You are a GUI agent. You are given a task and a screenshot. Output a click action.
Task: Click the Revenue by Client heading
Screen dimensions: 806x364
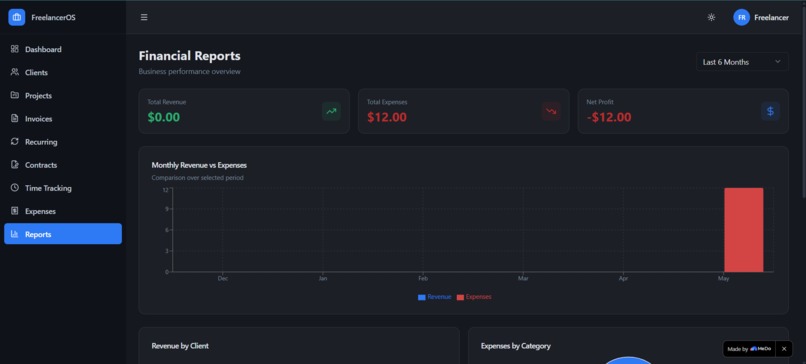tap(180, 346)
